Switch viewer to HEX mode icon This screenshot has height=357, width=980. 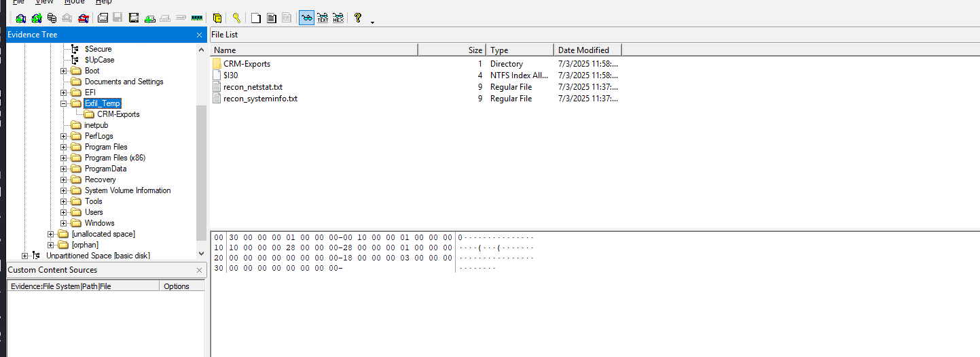pyautogui.click(x=338, y=18)
